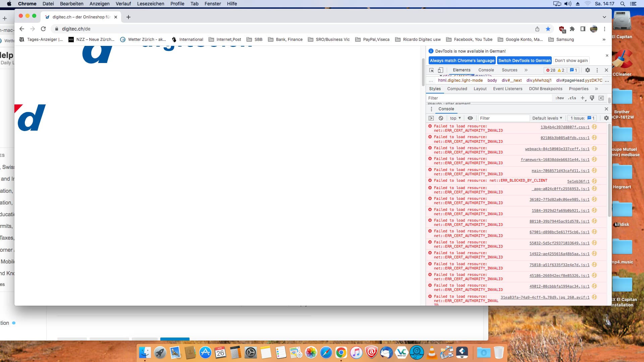The height and width of the screenshot is (362, 644).
Task: Toggle device toolbar in DevTools
Action: click(x=440, y=70)
